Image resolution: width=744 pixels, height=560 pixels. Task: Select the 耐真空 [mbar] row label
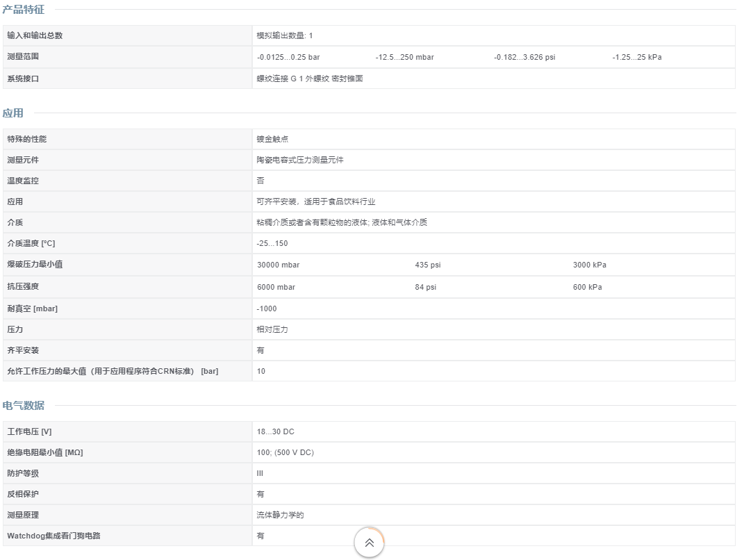pos(33,308)
